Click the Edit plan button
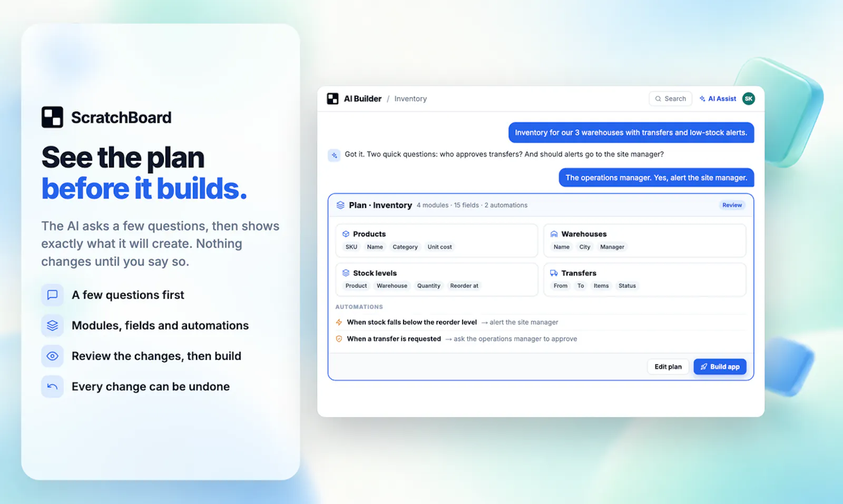The height and width of the screenshot is (504, 843). click(x=668, y=367)
